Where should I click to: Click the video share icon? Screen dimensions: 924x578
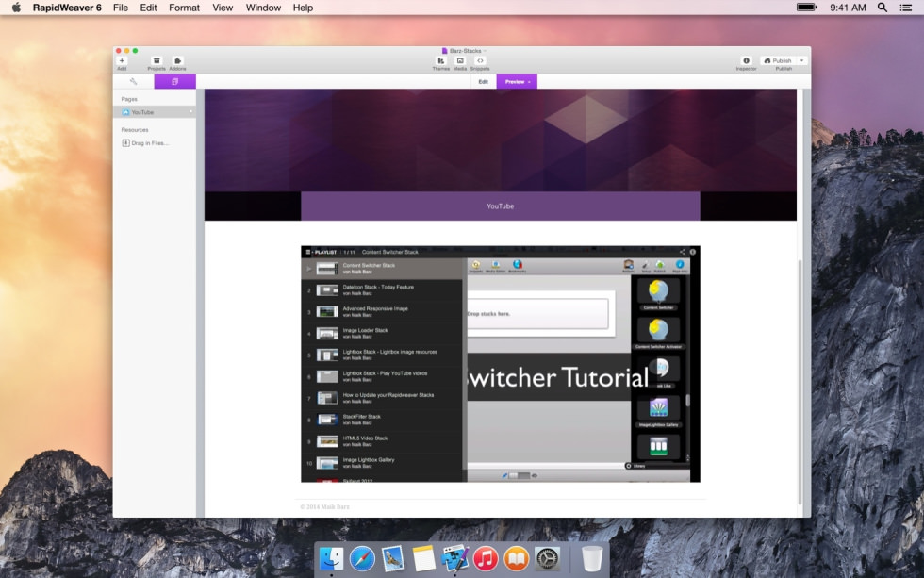683,252
